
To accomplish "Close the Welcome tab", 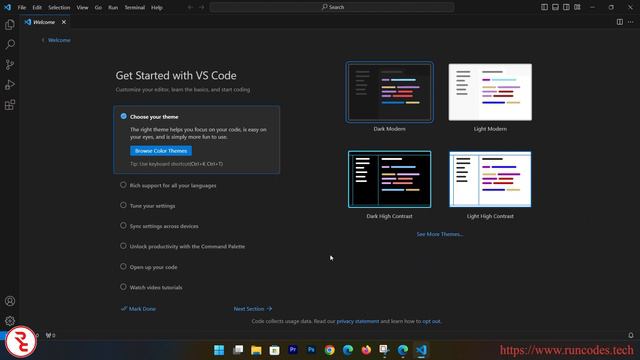I will coord(64,22).
